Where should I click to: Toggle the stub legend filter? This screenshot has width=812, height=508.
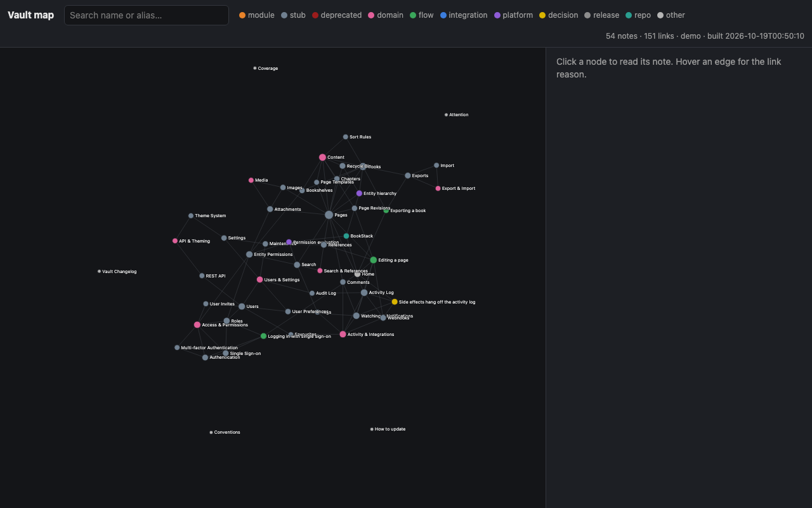[294, 15]
